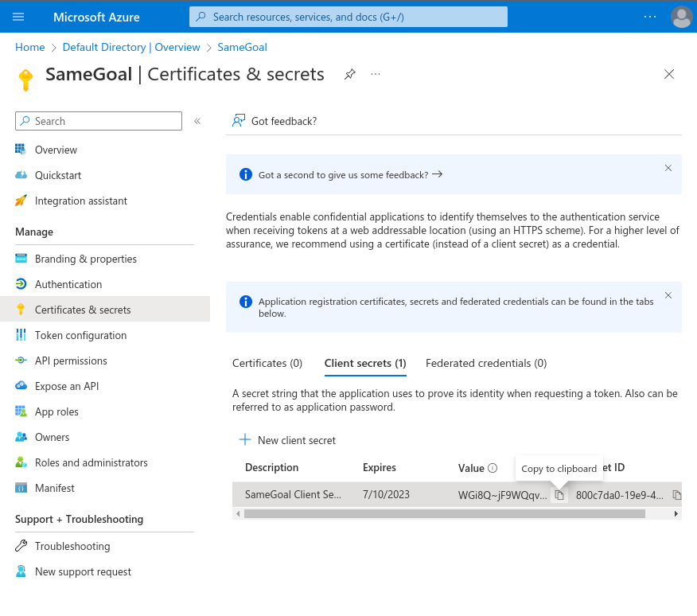
Task: Click the Value column info icon
Action: coord(493,468)
